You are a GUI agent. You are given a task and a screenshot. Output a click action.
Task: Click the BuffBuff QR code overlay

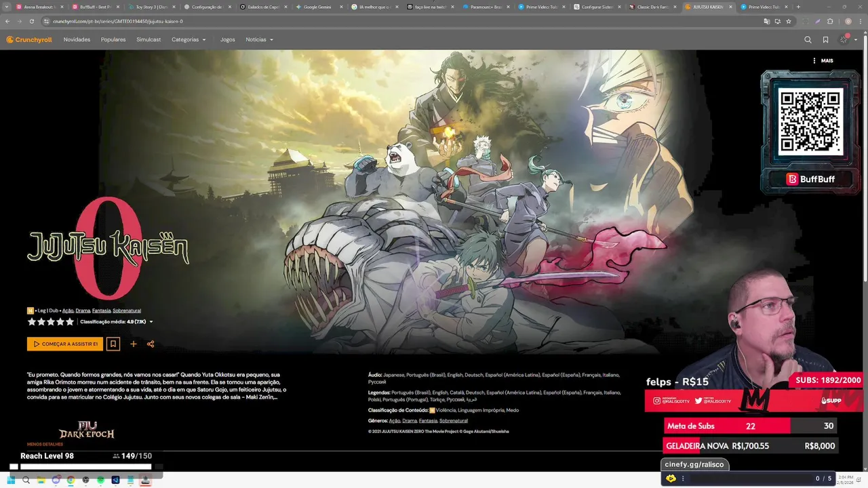[810, 122]
